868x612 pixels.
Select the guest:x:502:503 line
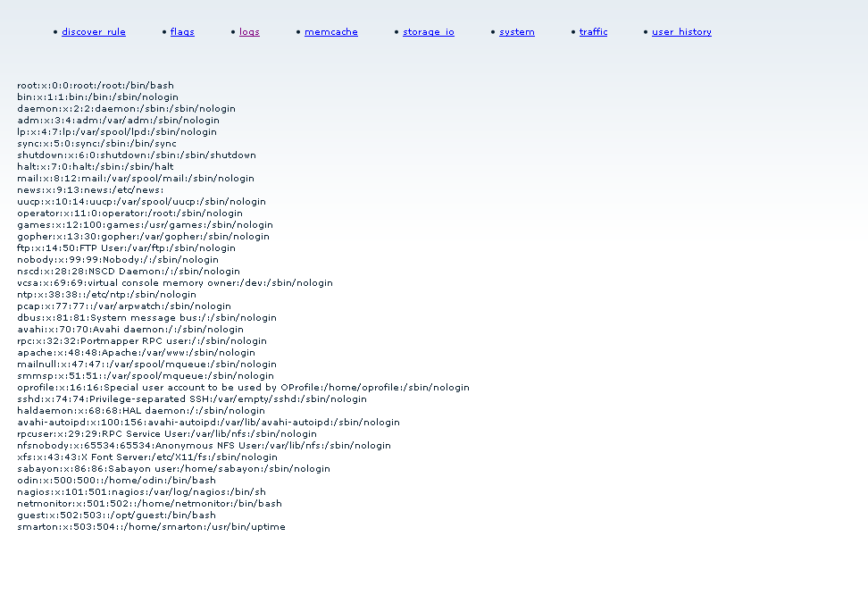[x=116, y=516]
